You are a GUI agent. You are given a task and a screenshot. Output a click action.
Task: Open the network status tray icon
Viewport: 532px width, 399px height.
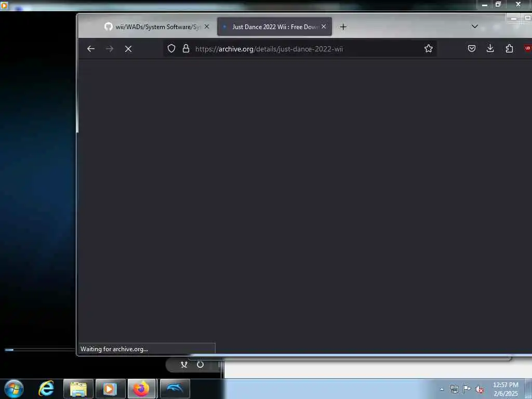454,389
